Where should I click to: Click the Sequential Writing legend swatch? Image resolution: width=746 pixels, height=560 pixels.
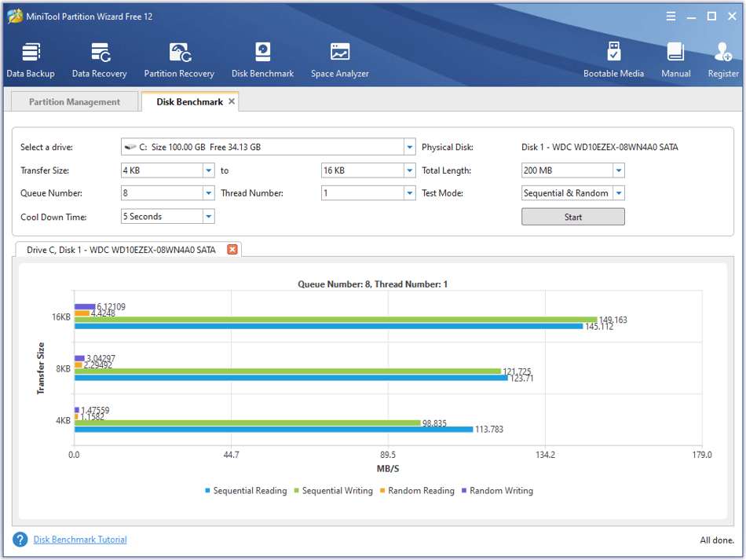point(296,491)
